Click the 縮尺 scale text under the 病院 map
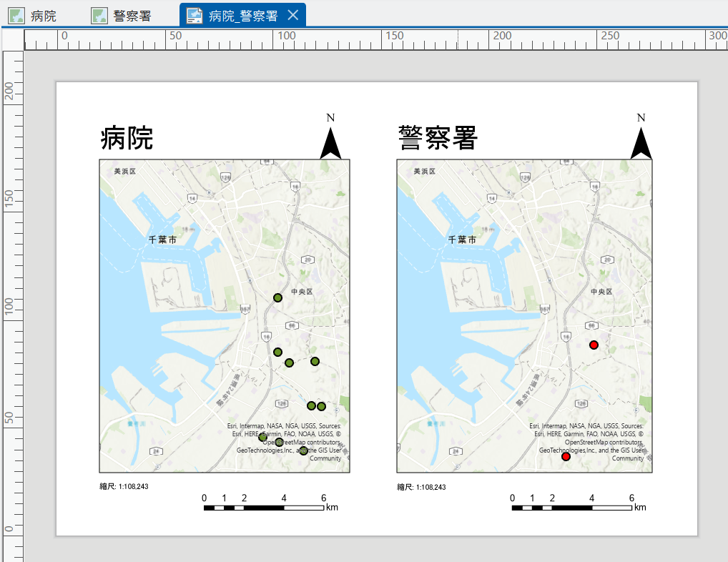 (x=124, y=487)
